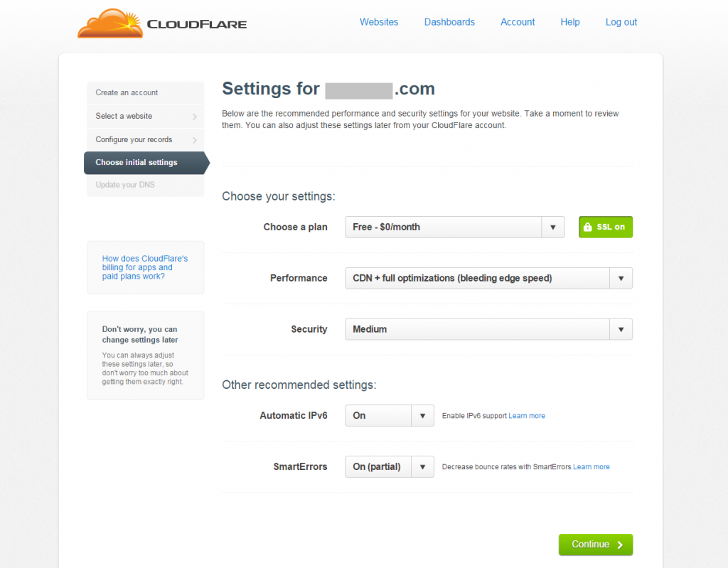Go to Dashboards
The height and width of the screenshot is (568, 728).
(449, 22)
